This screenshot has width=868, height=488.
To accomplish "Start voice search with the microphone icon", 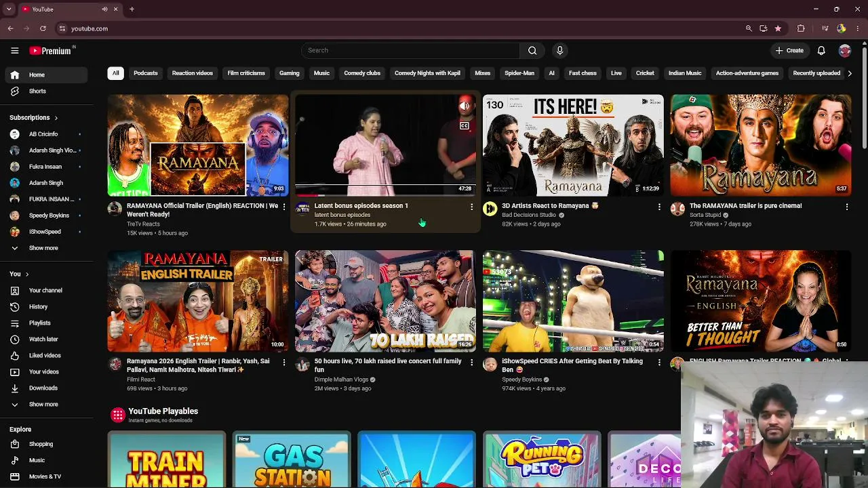I will 559,50.
